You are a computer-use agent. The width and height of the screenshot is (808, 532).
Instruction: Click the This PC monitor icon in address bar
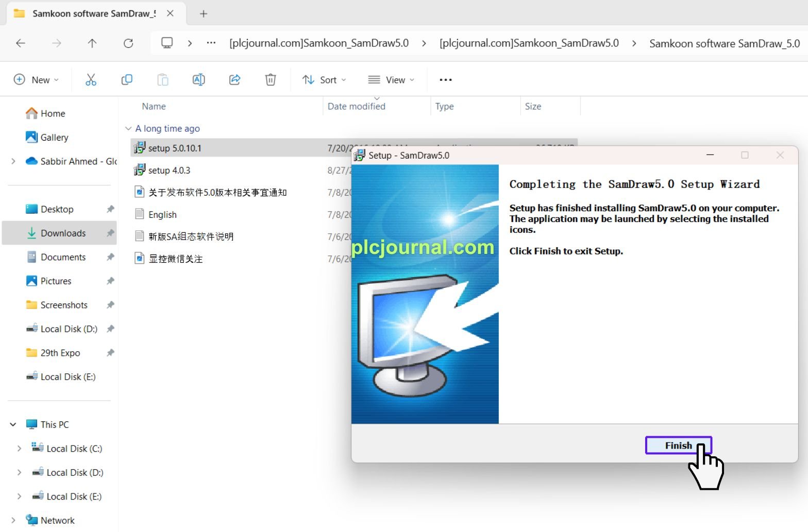[x=167, y=43]
